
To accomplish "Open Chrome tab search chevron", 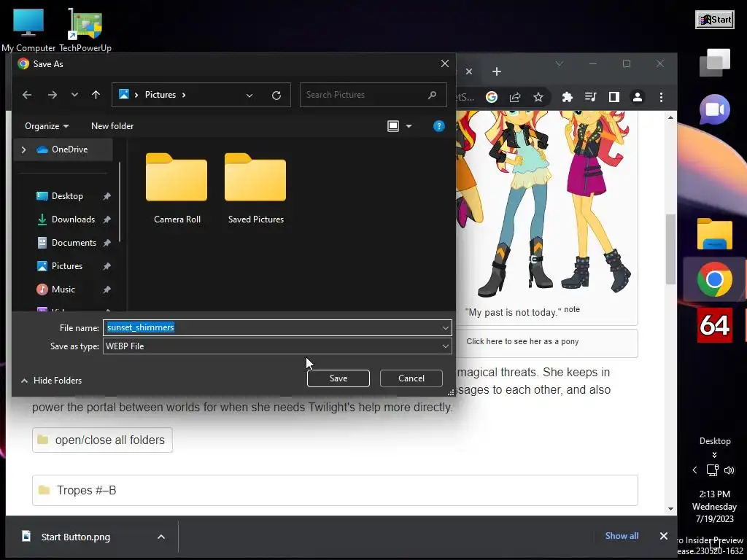I will (x=560, y=63).
